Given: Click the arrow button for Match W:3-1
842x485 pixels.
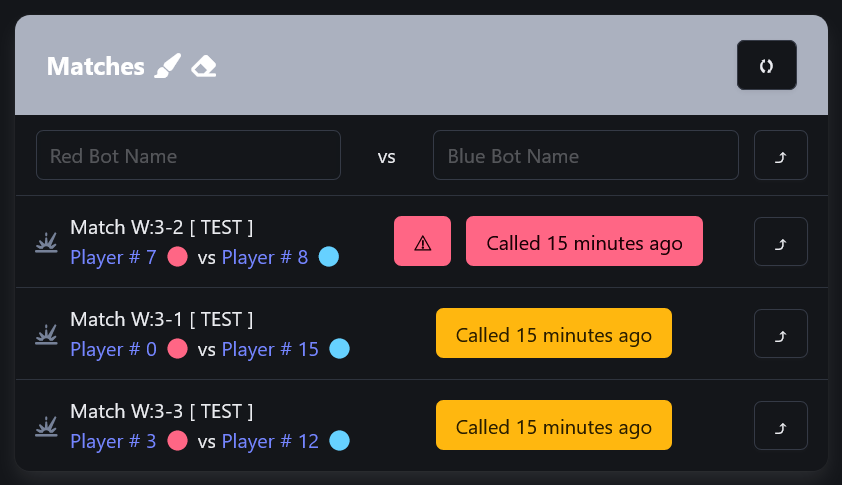Looking at the screenshot, I should coord(780,334).
